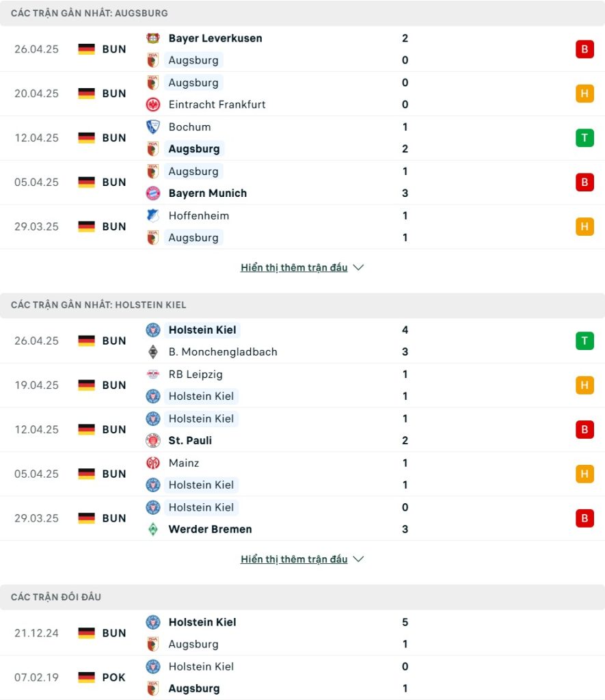Click the Bayern Munich club logo

(x=152, y=193)
